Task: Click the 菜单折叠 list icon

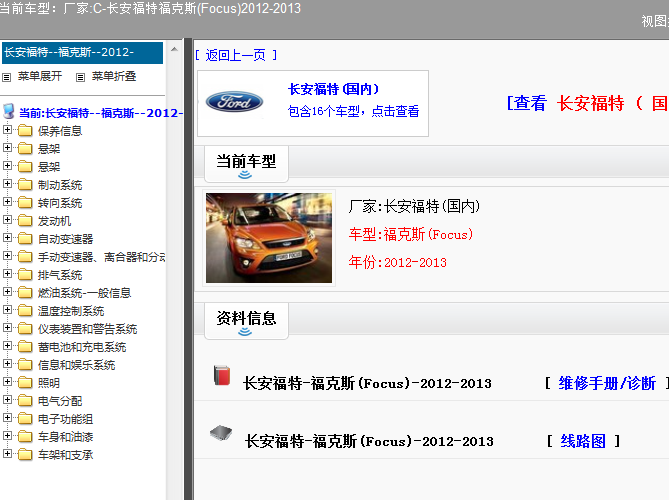Action: click(80, 77)
